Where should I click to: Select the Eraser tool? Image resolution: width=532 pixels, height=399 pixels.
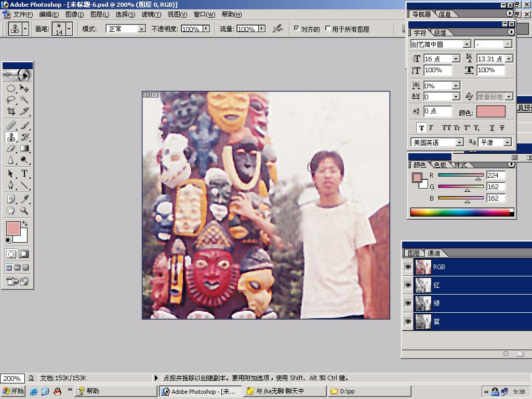[11, 149]
